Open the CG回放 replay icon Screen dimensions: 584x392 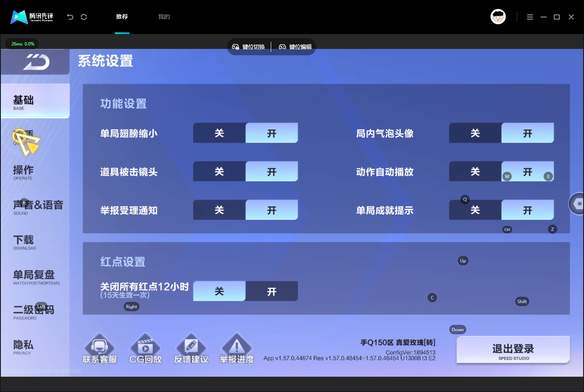point(145,349)
